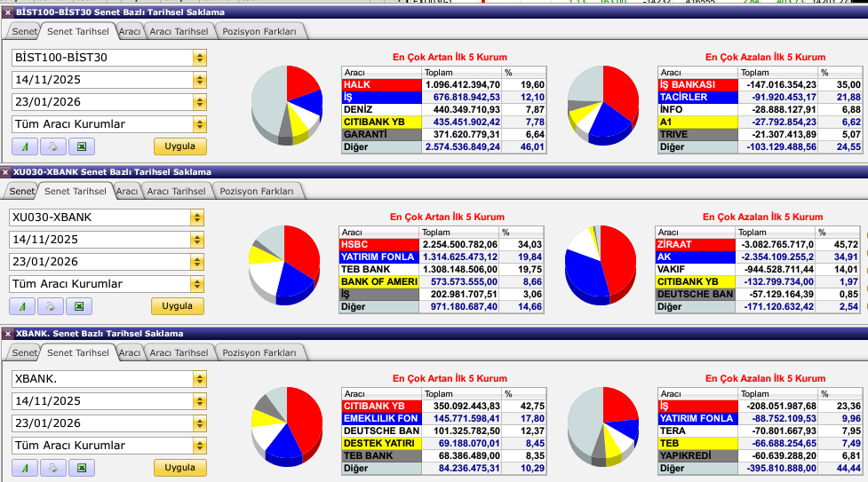Image resolution: width=868 pixels, height=482 pixels.
Task: Close the XU030-XBANK Senet Bazlı Tarihsel Saklama panel
Action: point(6,172)
